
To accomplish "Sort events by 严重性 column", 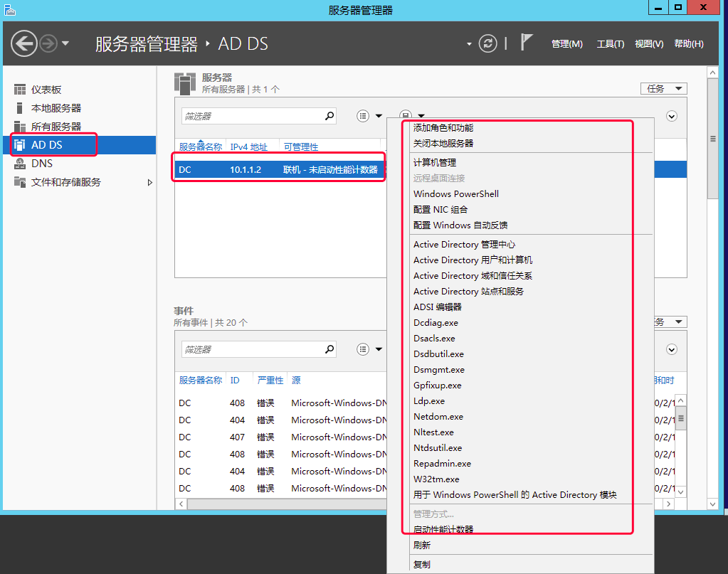I will [270, 381].
